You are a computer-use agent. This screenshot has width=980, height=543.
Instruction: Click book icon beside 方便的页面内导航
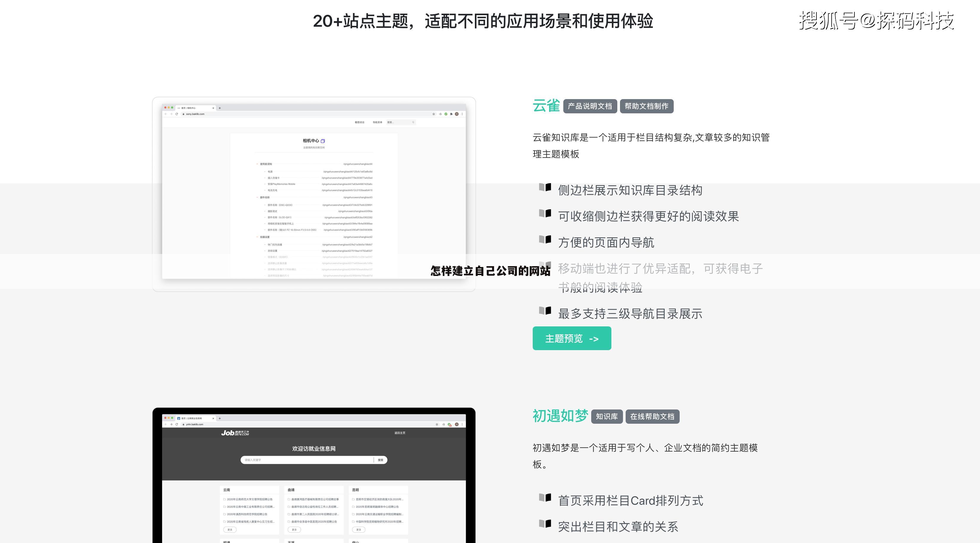(545, 239)
